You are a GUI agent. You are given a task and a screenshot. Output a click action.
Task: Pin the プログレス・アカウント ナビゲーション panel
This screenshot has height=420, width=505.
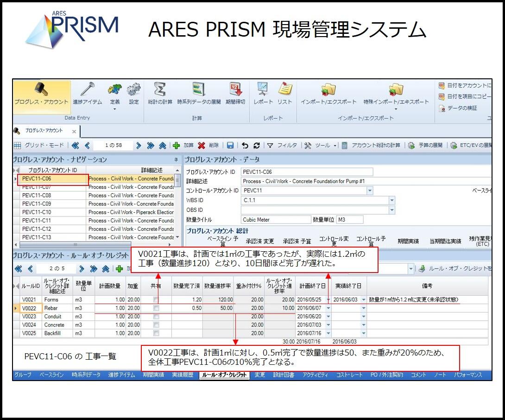click(x=176, y=159)
